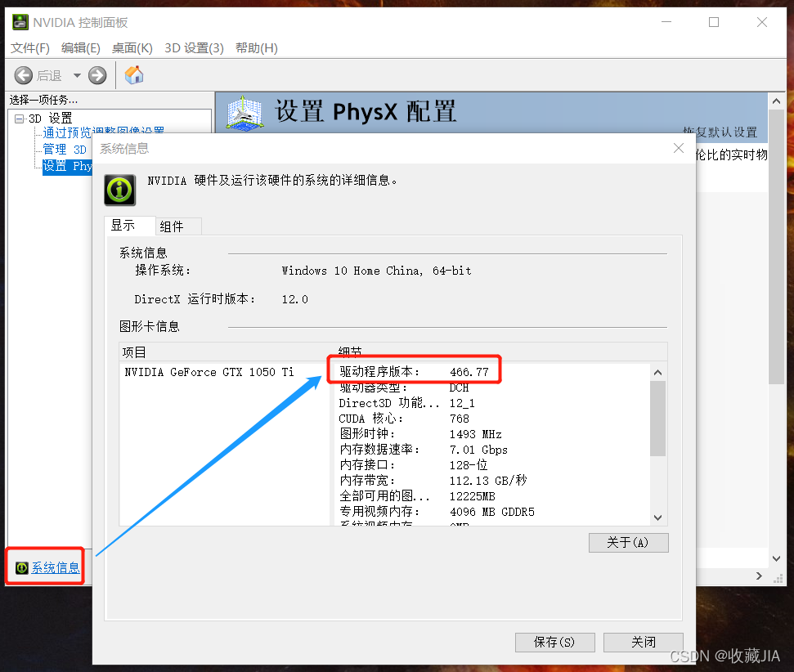
Task: Open the 文件(F) menu
Action: (x=30, y=48)
